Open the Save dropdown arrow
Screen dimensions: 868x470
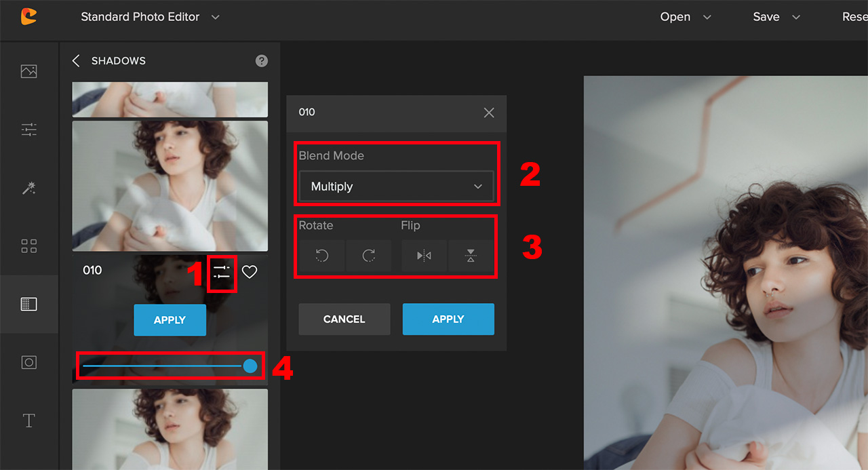[x=795, y=17]
